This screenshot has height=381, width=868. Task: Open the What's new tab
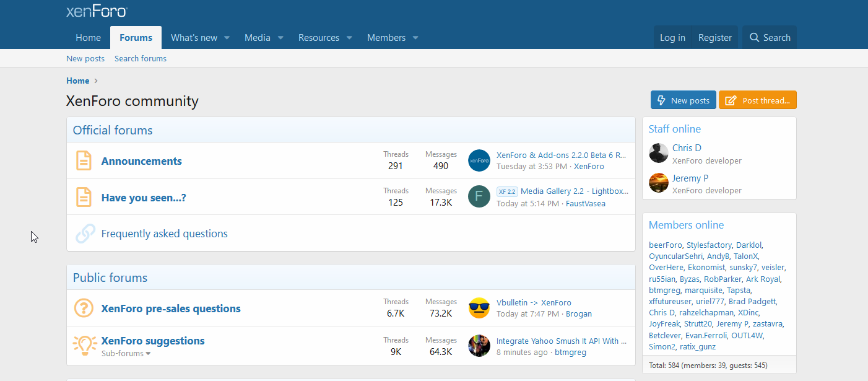point(194,38)
